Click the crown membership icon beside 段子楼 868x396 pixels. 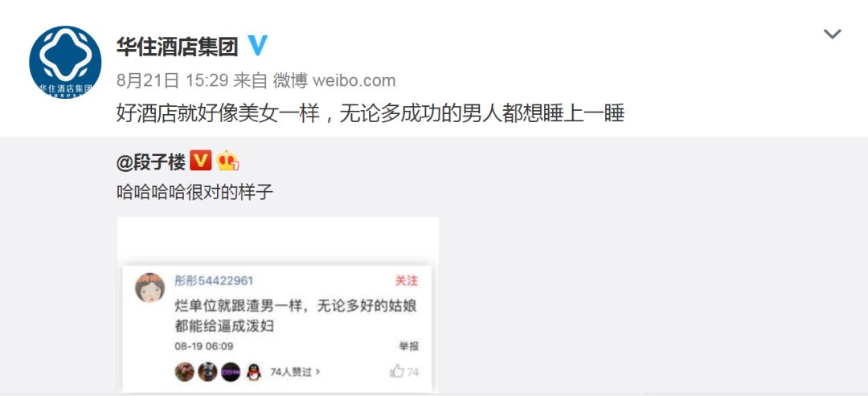(x=227, y=161)
